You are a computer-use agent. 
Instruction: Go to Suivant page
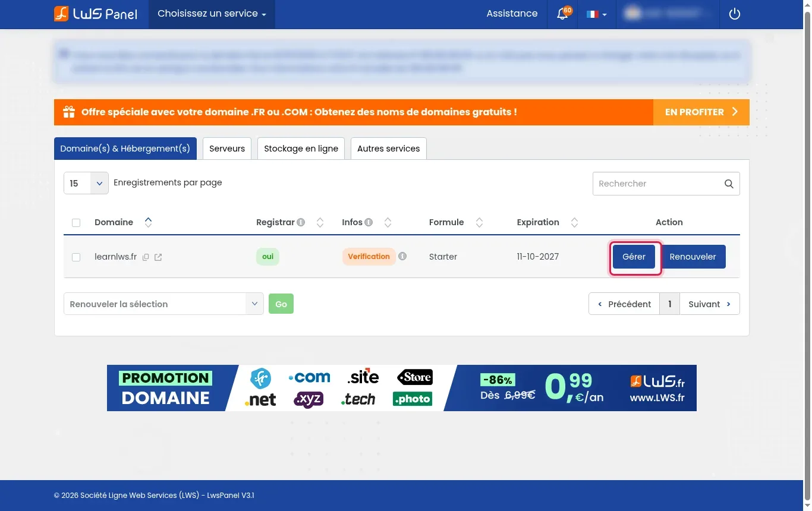click(710, 304)
